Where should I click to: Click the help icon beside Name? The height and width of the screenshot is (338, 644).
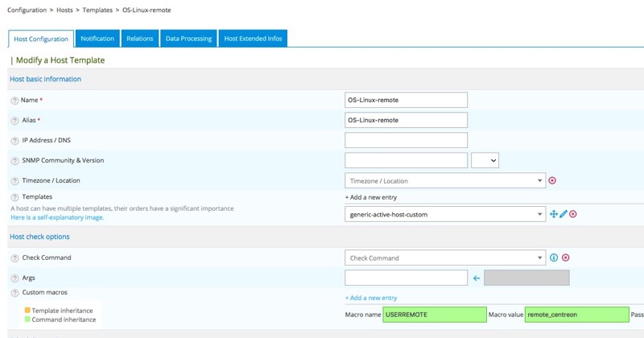point(14,101)
